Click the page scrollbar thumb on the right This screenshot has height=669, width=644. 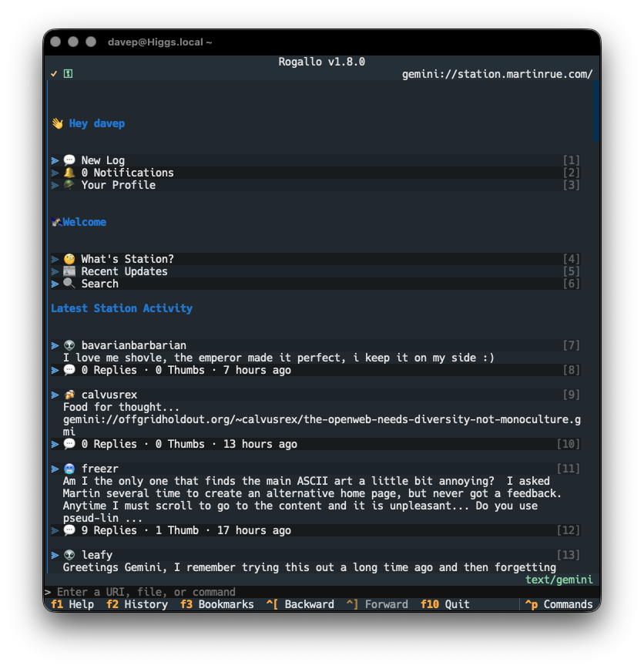pyautogui.click(x=595, y=111)
